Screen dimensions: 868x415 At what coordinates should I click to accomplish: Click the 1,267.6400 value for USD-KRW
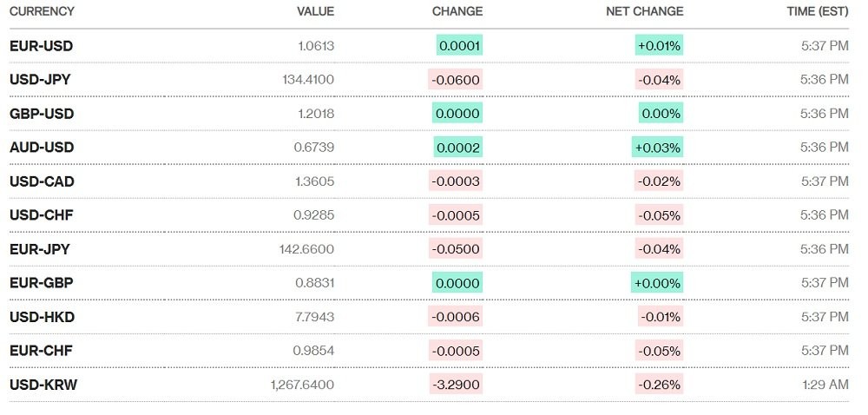(302, 384)
